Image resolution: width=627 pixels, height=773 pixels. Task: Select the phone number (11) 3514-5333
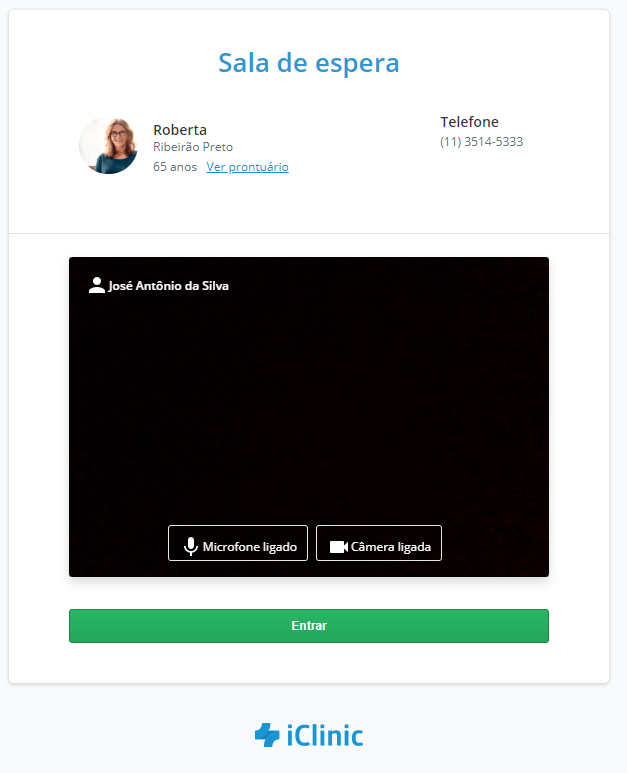(x=482, y=142)
